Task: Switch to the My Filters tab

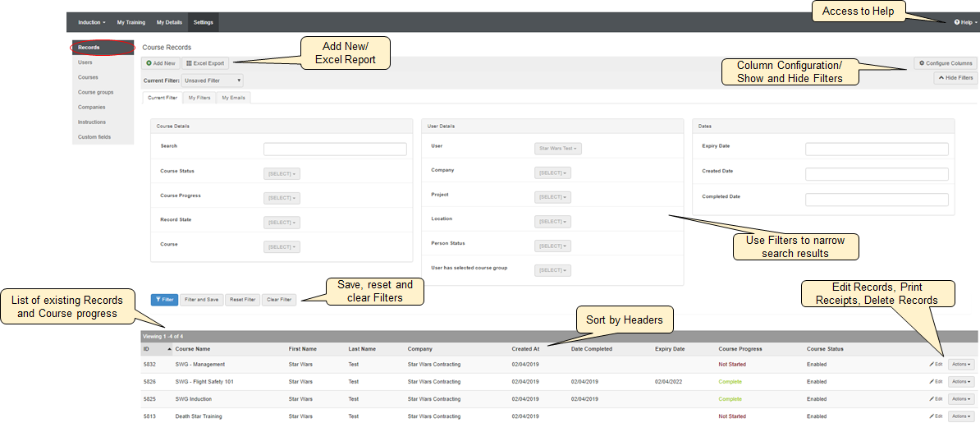Action: (x=199, y=98)
